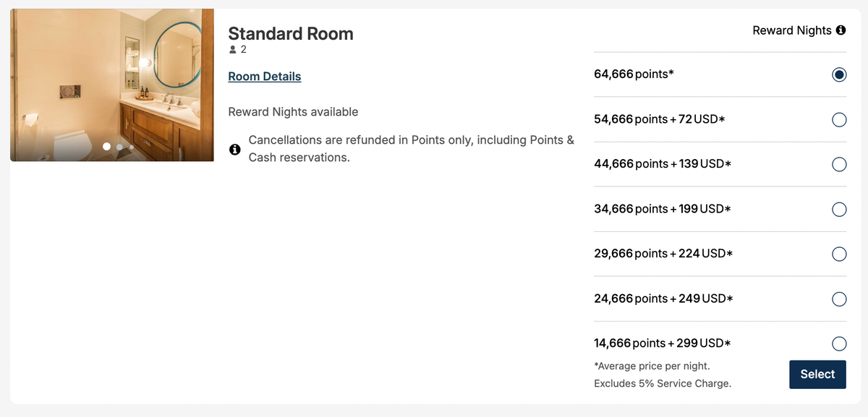Open Room Details
This screenshot has width=868, height=417.
point(264,76)
